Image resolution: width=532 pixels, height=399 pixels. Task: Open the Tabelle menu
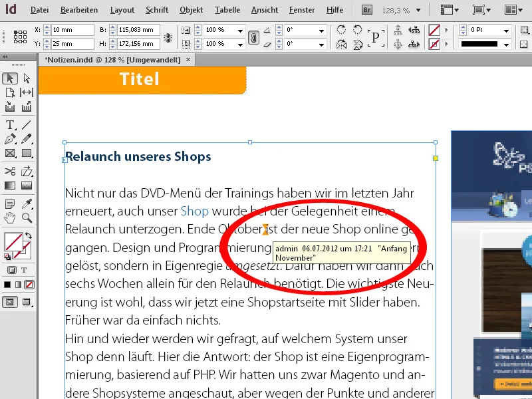click(227, 10)
